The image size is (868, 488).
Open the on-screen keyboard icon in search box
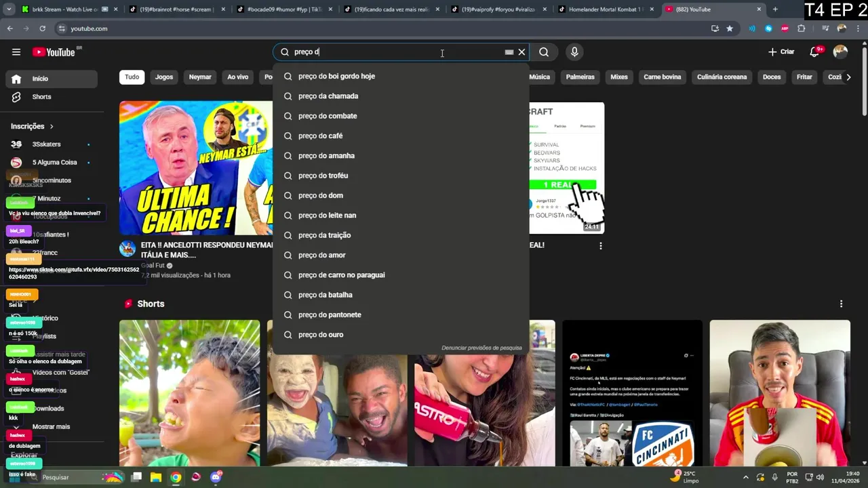tap(509, 52)
